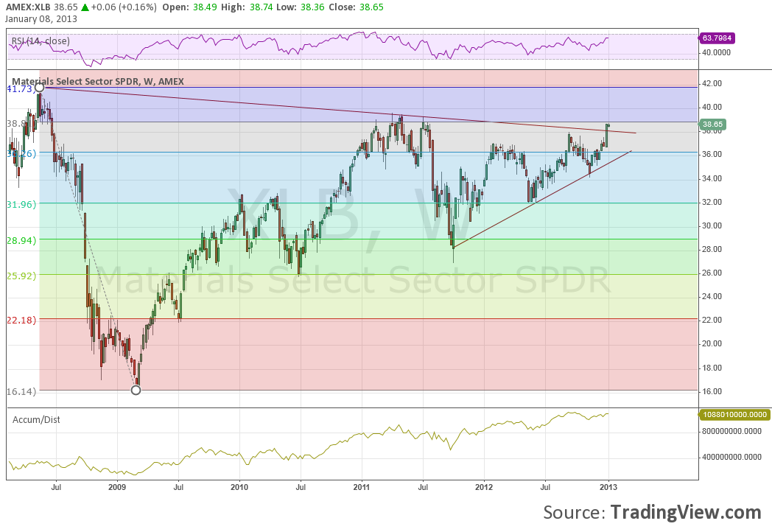This screenshot has width=772, height=532.
Task: Click the 2013 label on time axis
Action: pos(608,487)
